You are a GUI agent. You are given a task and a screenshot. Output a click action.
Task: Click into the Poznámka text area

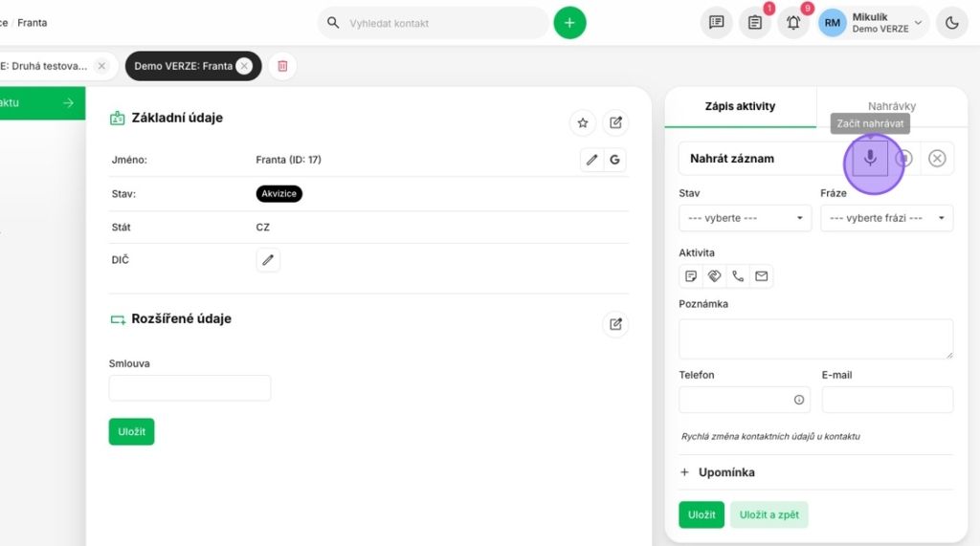point(815,339)
